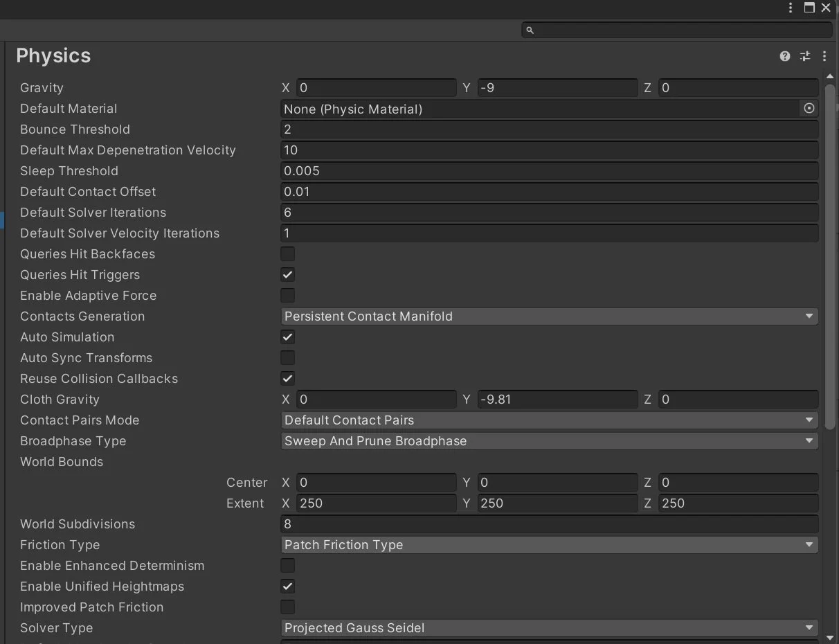The image size is (839, 644).
Task: Click the scrollbar down arrow
Action: (x=830, y=637)
